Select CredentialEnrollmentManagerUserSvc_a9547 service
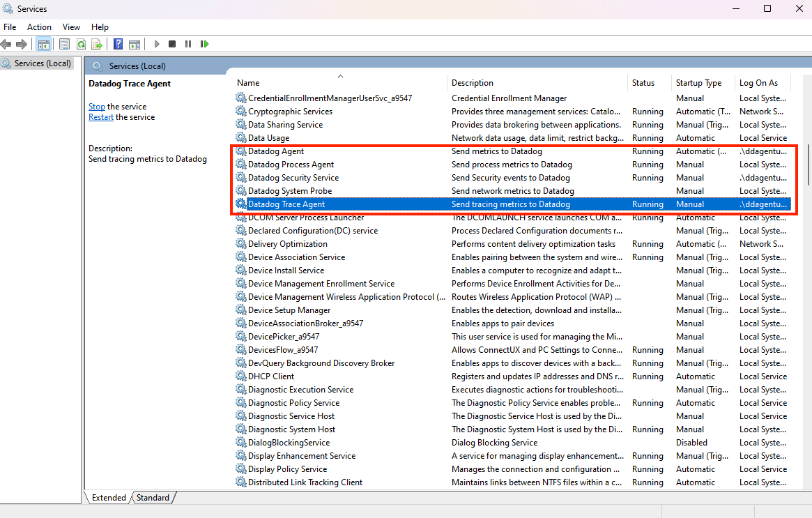812x518 pixels. point(513,98)
